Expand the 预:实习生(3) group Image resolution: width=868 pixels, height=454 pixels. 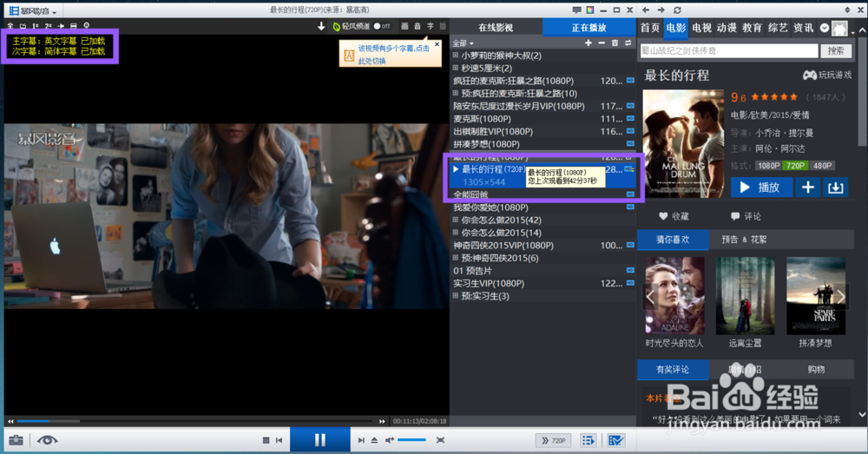[456, 296]
